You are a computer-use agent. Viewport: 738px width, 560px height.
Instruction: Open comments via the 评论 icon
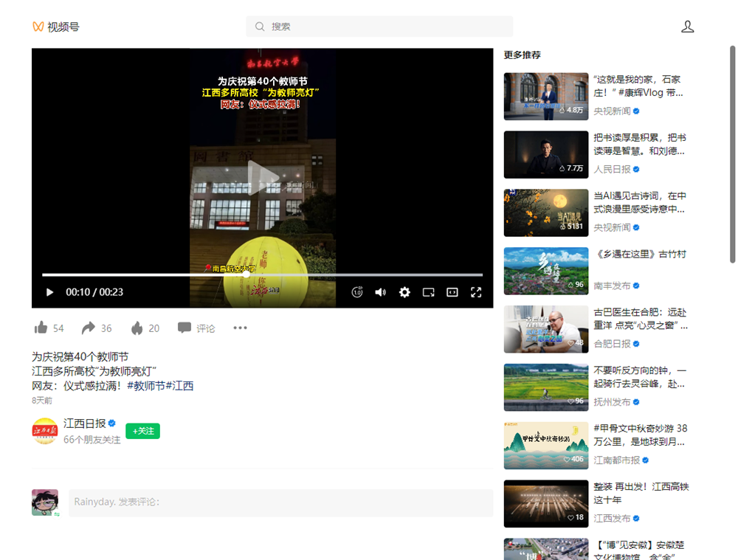pyautogui.click(x=184, y=328)
